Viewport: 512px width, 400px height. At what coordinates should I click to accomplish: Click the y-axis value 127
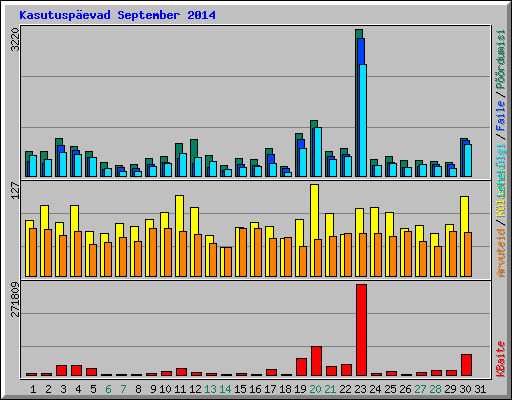(x=15, y=190)
